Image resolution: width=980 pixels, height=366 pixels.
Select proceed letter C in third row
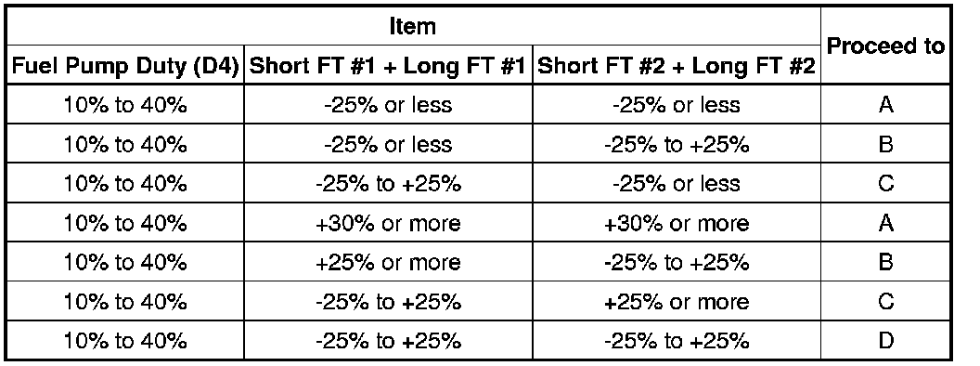pyautogui.click(x=885, y=183)
